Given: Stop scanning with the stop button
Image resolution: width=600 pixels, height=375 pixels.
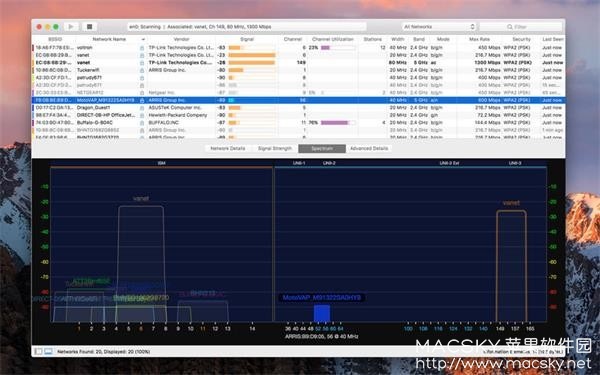Looking at the screenshot, I should pyautogui.click(x=90, y=27).
